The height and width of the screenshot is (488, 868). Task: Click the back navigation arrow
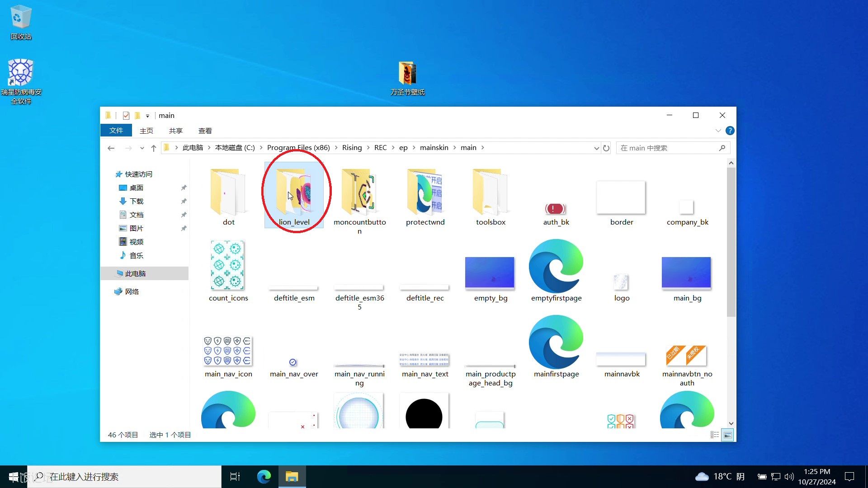point(111,148)
